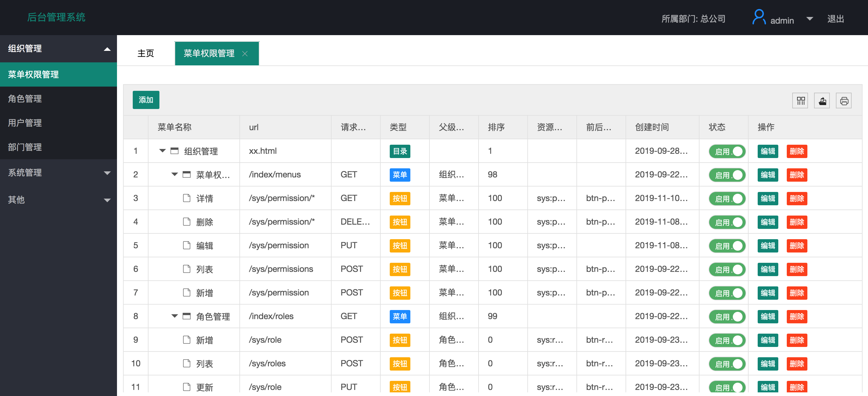Click the 排序 column header

click(x=496, y=127)
